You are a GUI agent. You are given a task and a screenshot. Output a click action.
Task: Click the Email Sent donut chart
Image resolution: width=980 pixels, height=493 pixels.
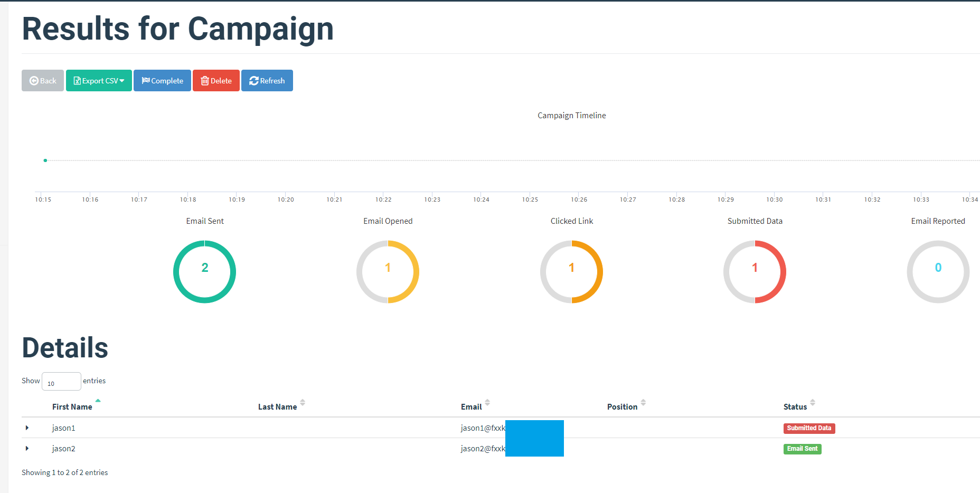tap(205, 271)
